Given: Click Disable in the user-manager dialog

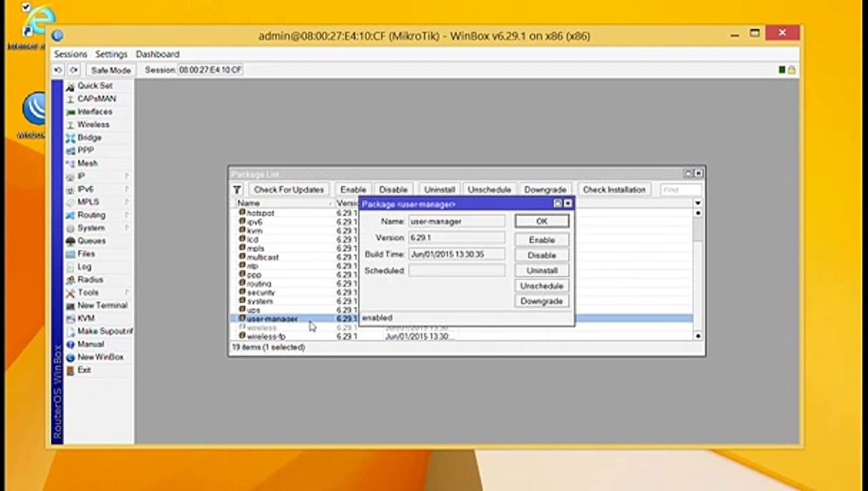Looking at the screenshot, I should 542,255.
